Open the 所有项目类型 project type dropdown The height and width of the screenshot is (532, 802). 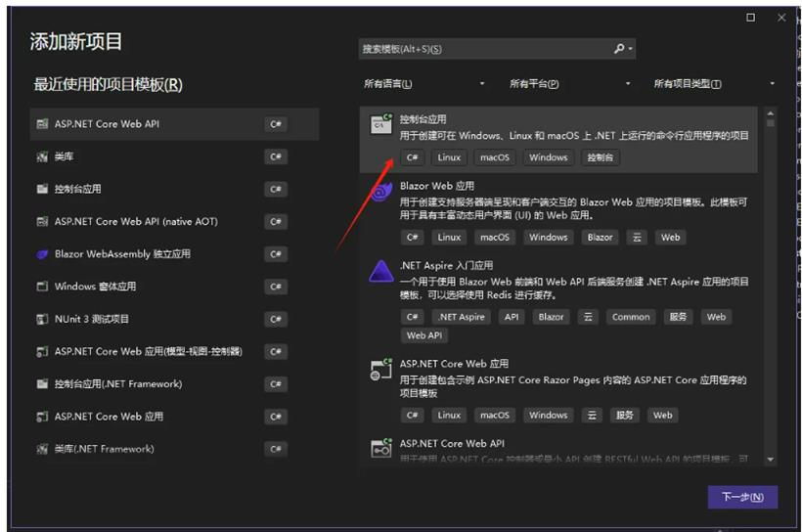pos(715,83)
